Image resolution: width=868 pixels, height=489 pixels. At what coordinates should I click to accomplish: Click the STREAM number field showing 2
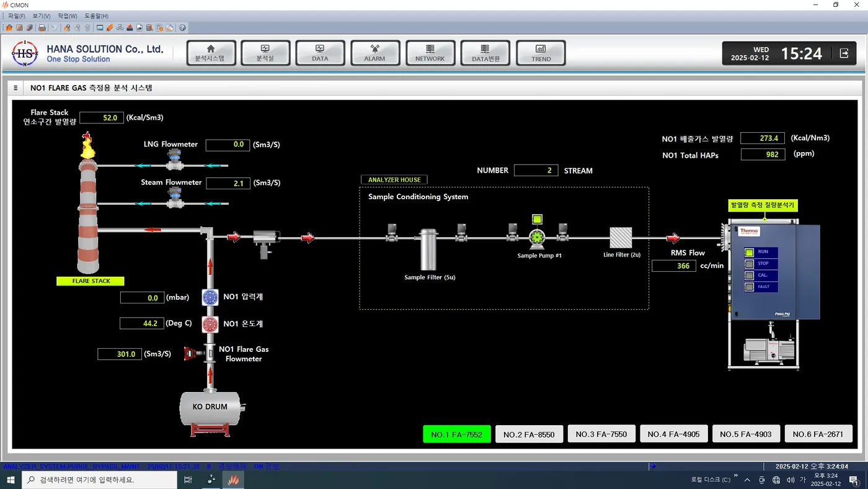536,170
